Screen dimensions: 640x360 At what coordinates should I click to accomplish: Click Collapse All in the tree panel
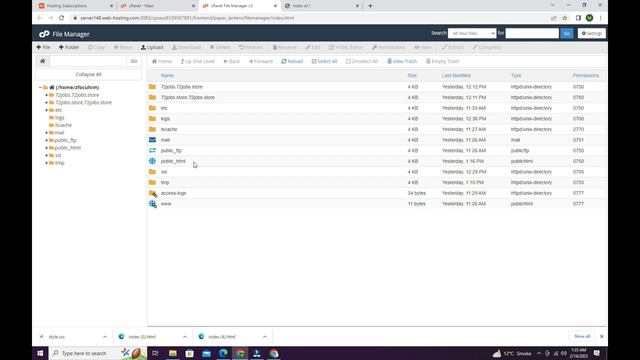coord(89,74)
